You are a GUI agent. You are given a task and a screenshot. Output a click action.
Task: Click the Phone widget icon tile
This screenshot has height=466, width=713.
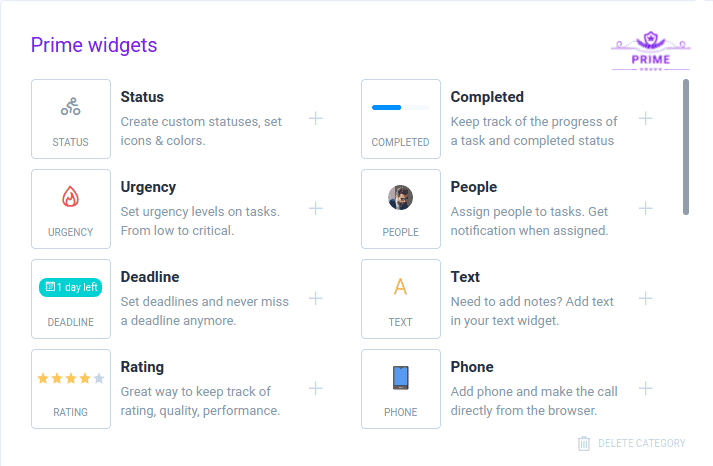tap(401, 389)
